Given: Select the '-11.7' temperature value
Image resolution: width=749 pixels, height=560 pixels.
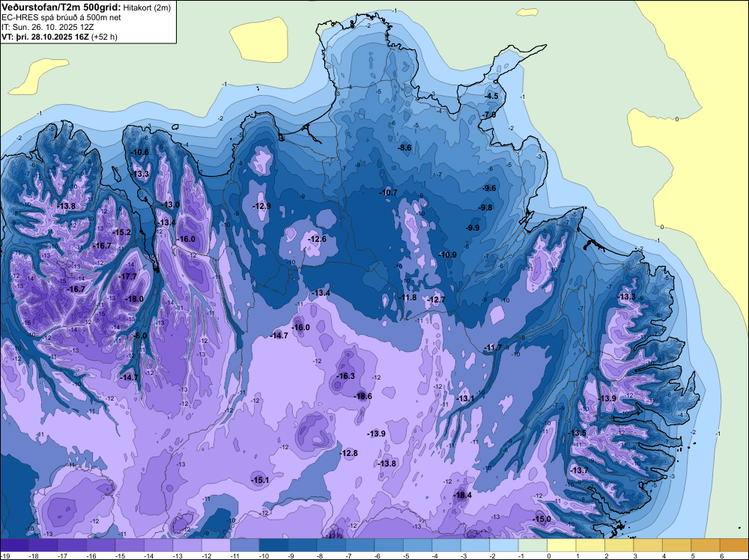Looking at the screenshot, I should coord(493,347).
